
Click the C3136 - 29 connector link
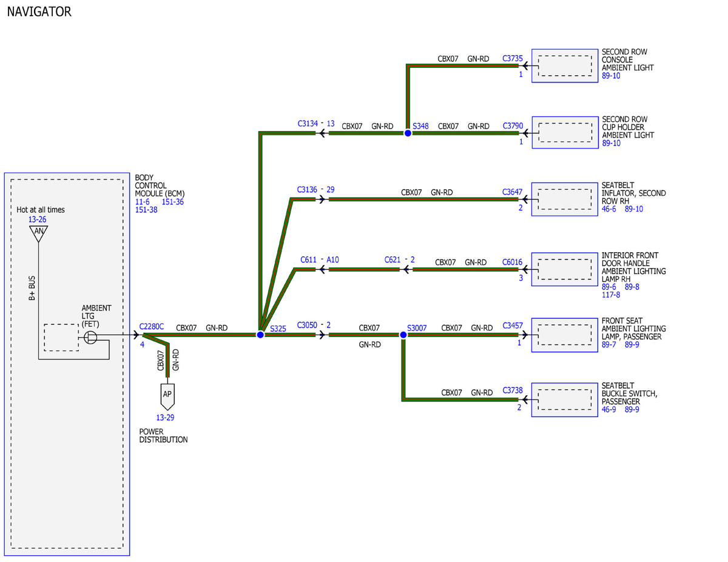(315, 190)
